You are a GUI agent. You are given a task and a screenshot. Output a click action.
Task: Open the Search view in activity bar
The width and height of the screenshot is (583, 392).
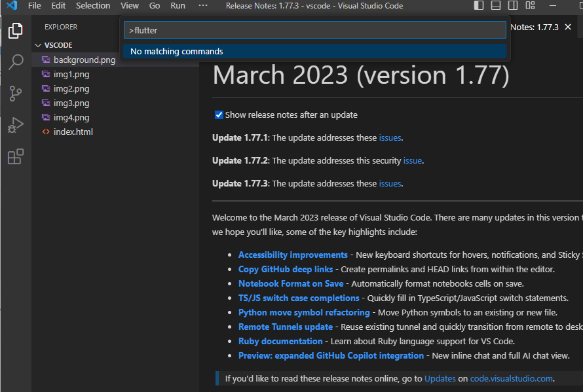(x=16, y=62)
